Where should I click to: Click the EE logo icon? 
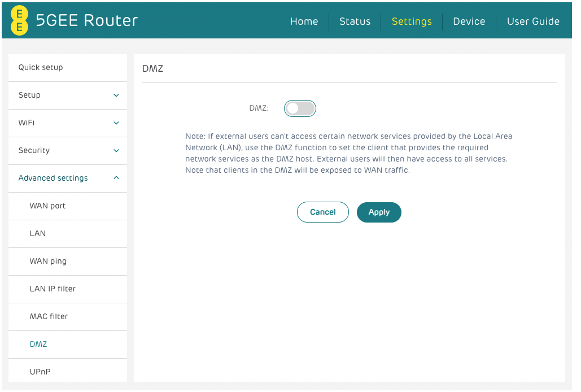[19, 21]
